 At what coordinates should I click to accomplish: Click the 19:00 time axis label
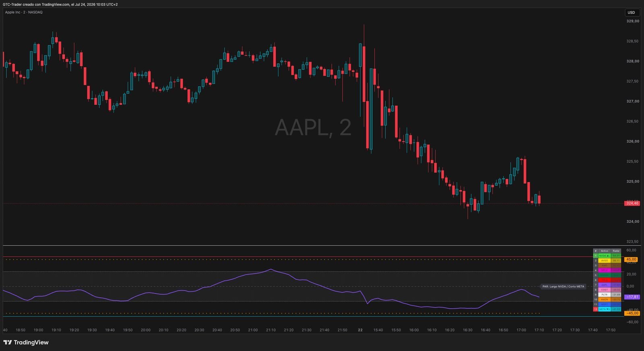pos(38,330)
